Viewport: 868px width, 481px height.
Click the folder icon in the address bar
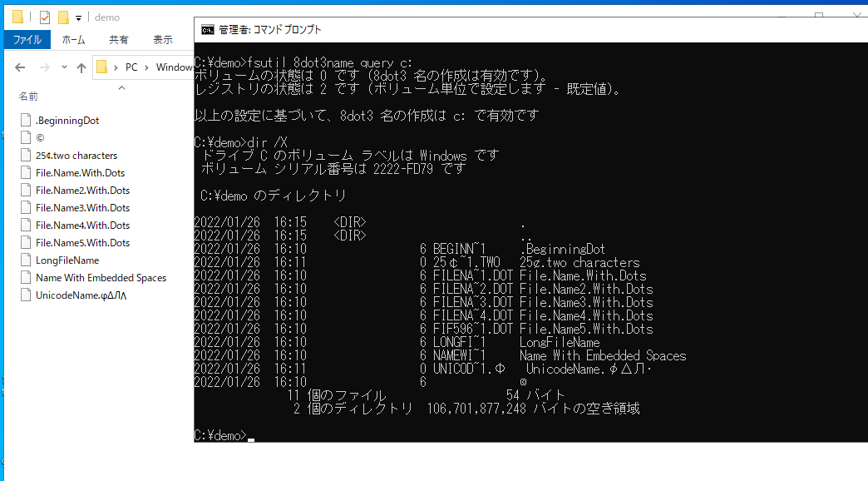click(101, 67)
